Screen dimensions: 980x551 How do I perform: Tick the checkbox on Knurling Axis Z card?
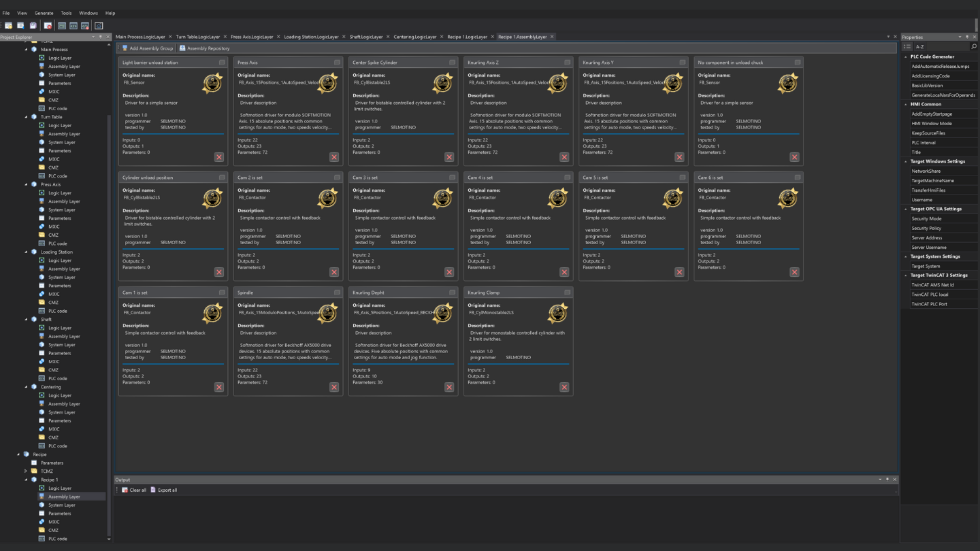(x=567, y=63)
